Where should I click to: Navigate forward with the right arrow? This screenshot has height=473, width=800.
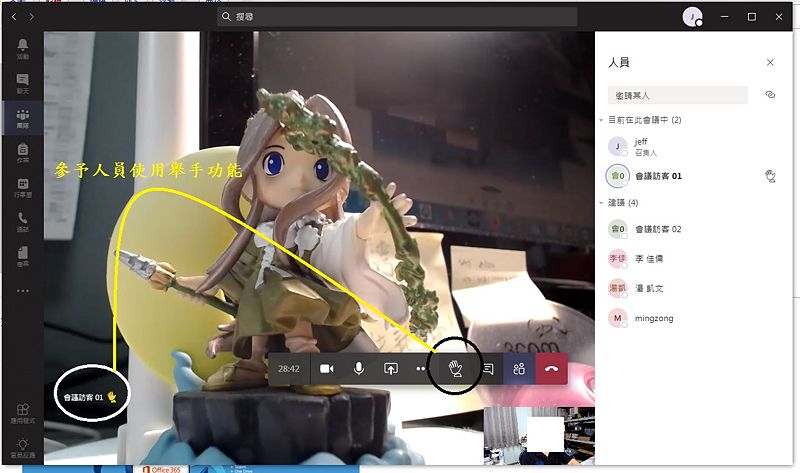pos(32,17)
